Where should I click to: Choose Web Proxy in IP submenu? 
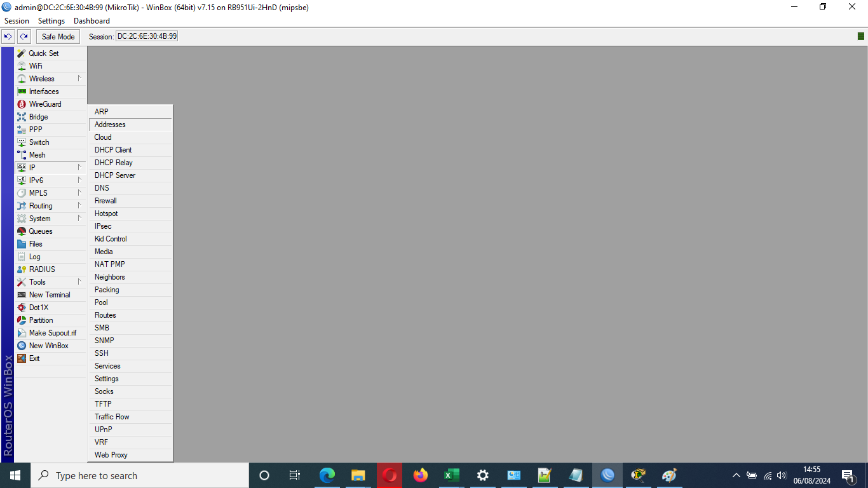click(130, 455)
